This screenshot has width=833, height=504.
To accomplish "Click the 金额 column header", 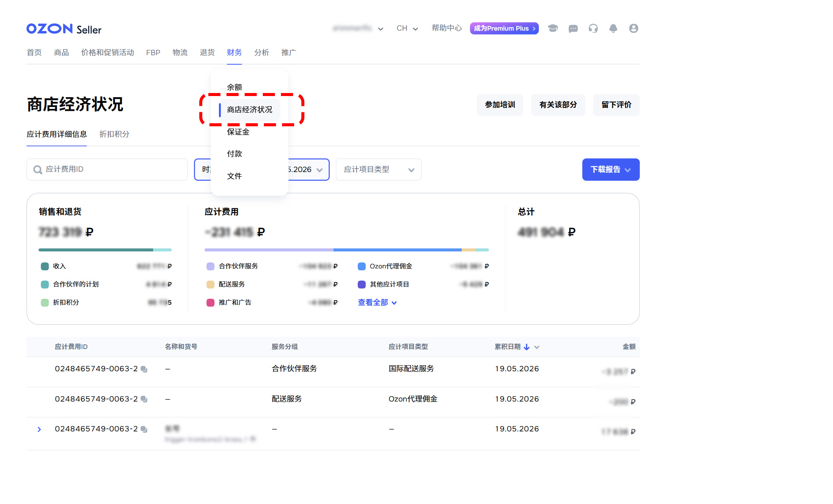I will click(629, 347).
